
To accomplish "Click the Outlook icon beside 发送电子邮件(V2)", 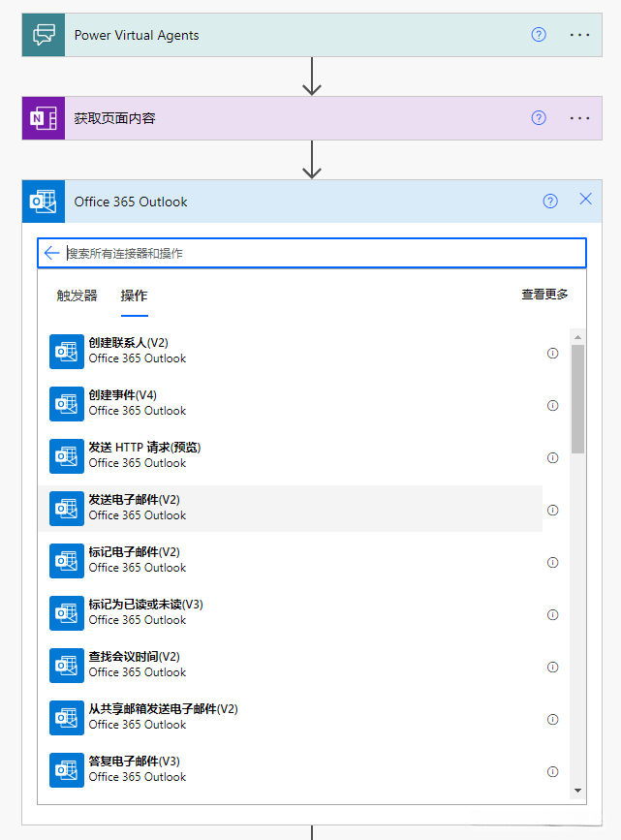I will point(67,509).
